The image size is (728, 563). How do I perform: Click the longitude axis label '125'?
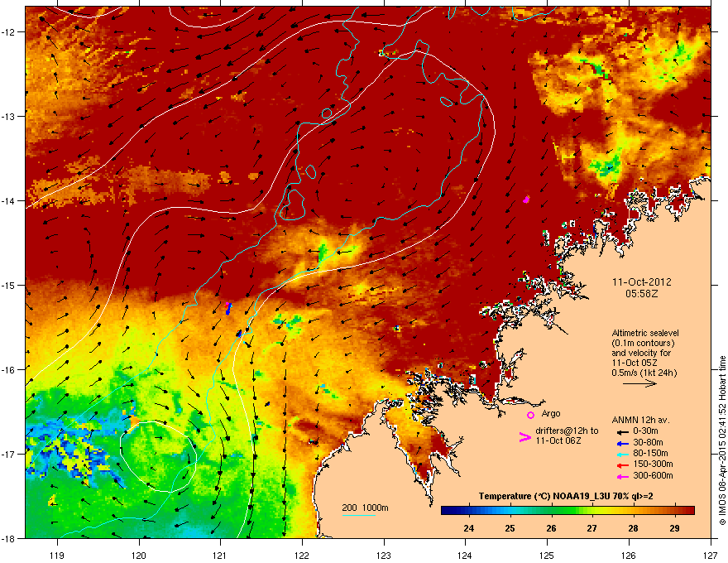coord(547,555)
